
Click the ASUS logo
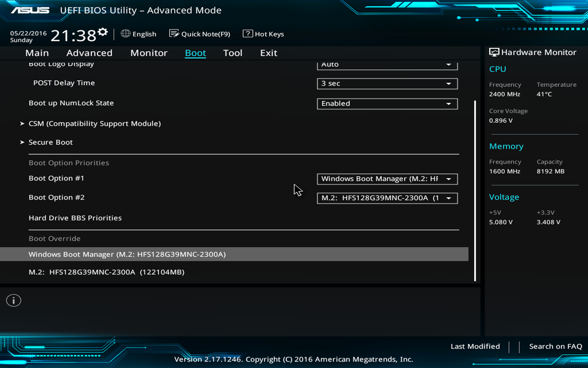pyautogui.click(x=30, y=10)
